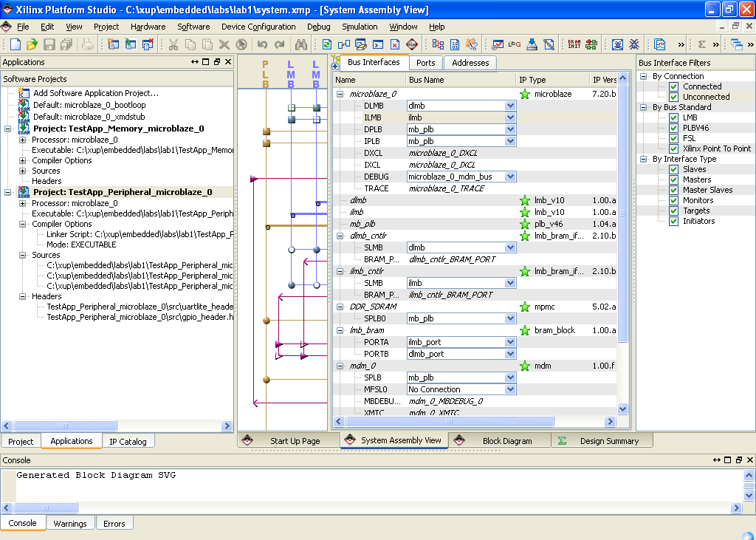Click the unframed bug toolbar icon
The width and height of the screenshot is (756, 540).
(634, 45)
